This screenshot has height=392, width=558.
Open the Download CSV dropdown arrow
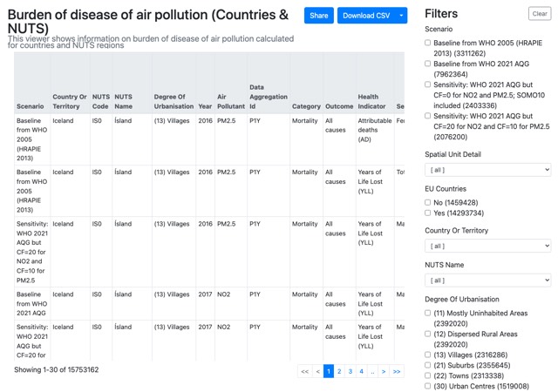coord(401,16)
